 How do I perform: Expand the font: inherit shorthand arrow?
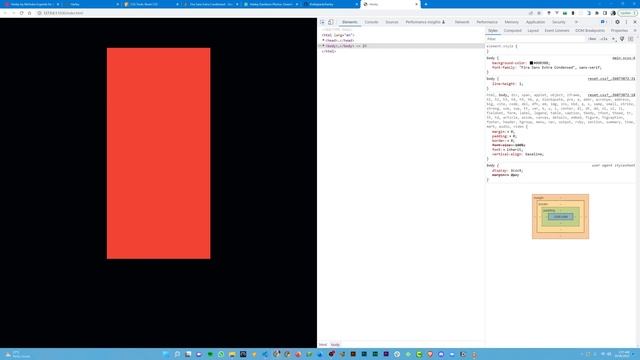503,150
